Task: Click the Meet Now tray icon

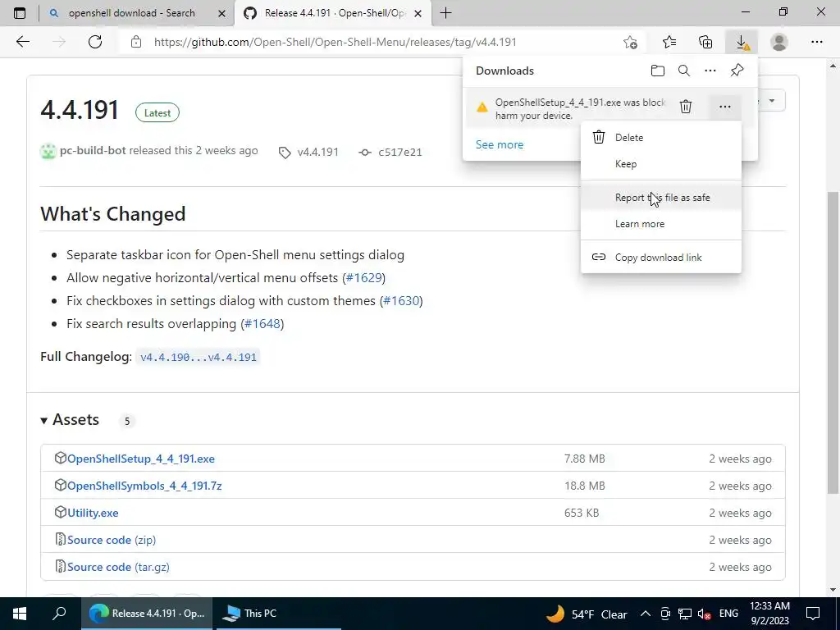Action: [664, 614]
